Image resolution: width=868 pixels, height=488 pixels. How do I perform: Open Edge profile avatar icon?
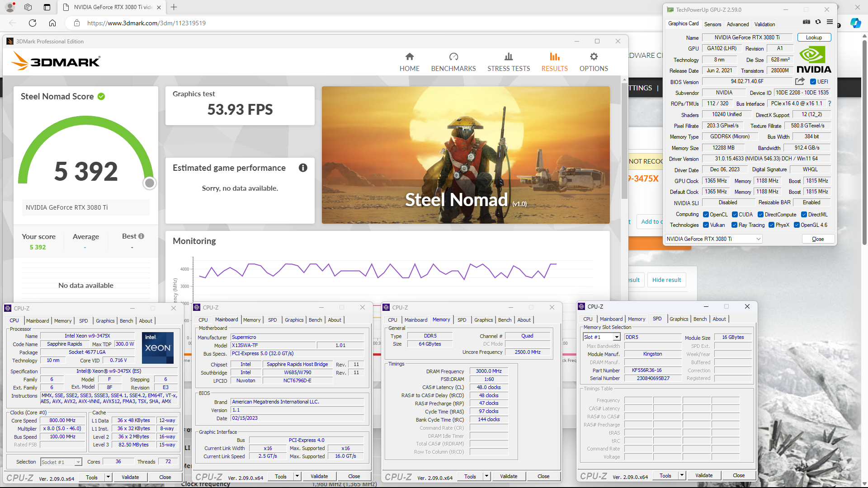point(11,7)
